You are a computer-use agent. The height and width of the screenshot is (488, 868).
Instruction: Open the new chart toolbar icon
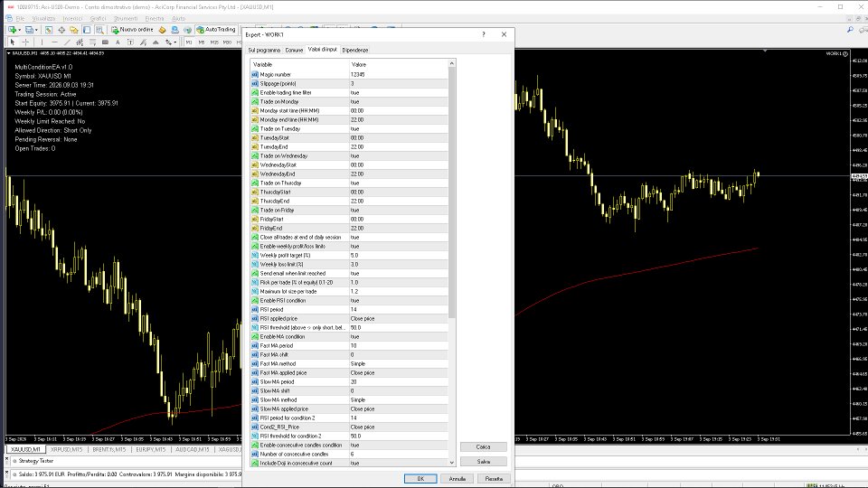point(12,29)
